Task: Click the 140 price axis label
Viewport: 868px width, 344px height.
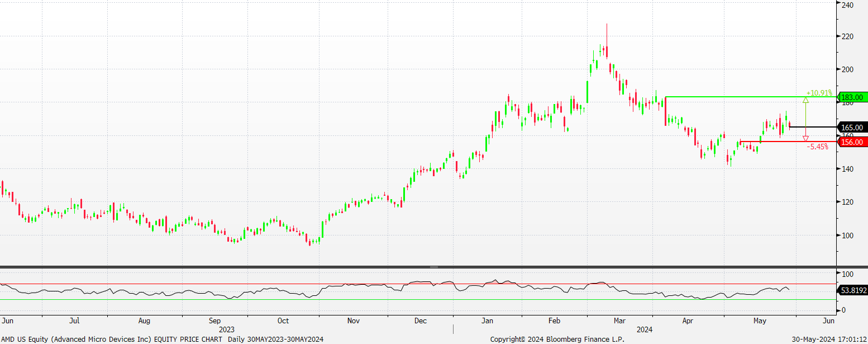Action: (x=847, y=169)
